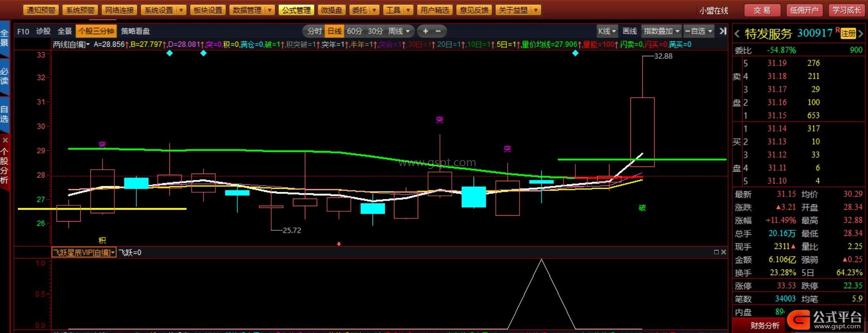Click the 微操盘 button
The height and width of the screenshot is (333, 868).
(331, 10)
